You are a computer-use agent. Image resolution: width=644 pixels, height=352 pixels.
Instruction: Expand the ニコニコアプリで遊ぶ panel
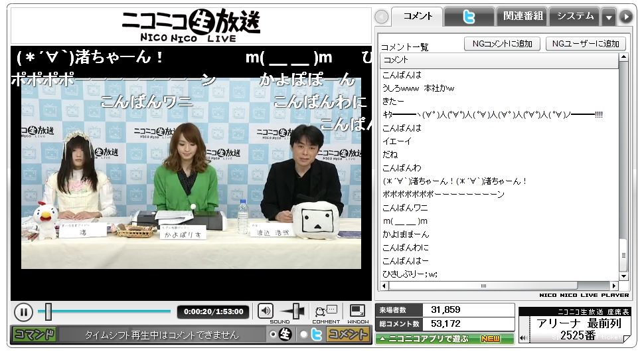[444, 339]
